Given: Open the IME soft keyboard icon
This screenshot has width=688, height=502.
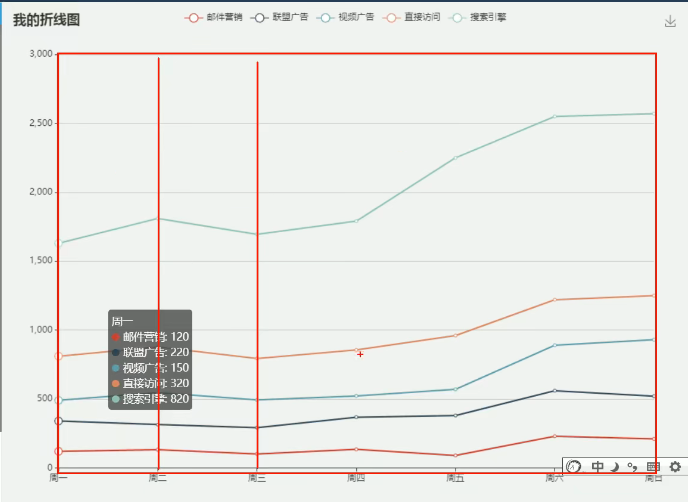Looking at the screenshot, I should [653, 466].
